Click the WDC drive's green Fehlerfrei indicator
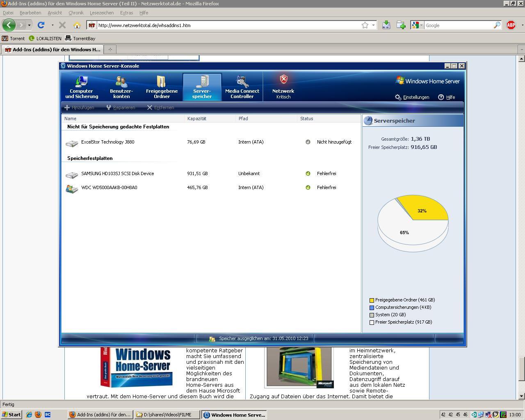The height and width of the screenshot is (420, 525). click(308, 187)
